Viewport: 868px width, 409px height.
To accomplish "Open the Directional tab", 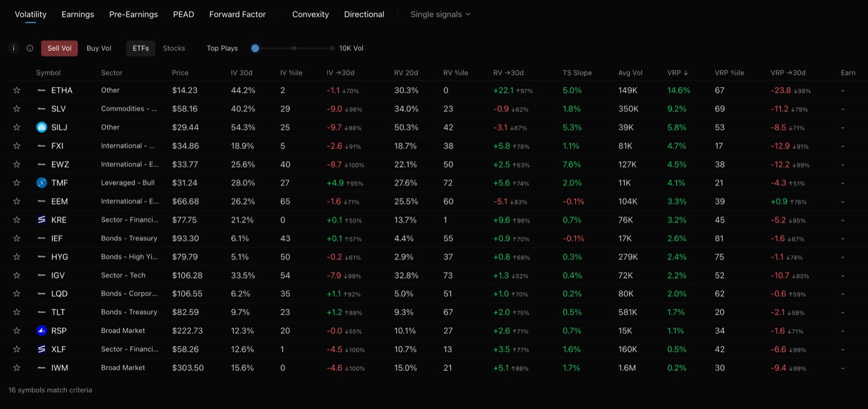I will pyautogui.click(x=364, y=14).
